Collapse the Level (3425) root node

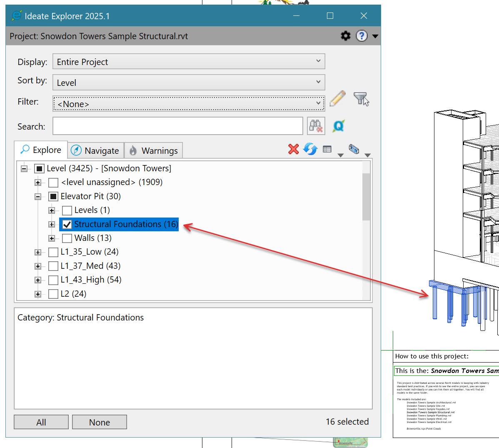point(24,168)
